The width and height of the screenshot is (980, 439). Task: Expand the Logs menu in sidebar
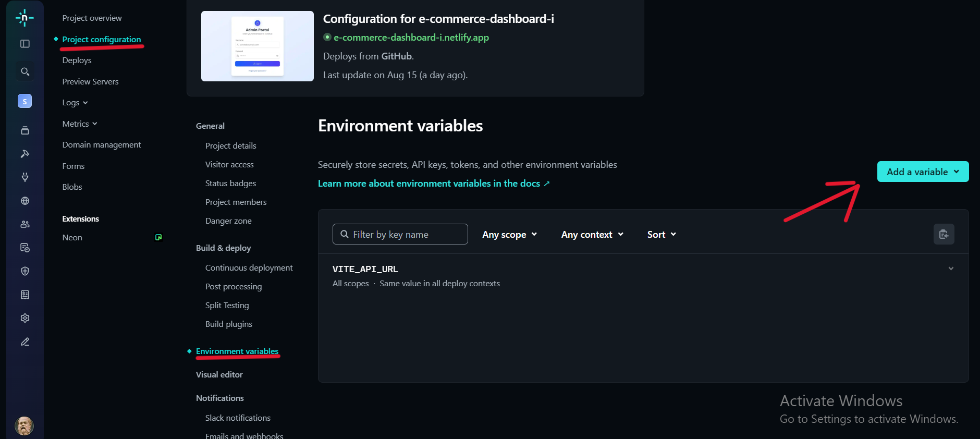coord(75,103)
